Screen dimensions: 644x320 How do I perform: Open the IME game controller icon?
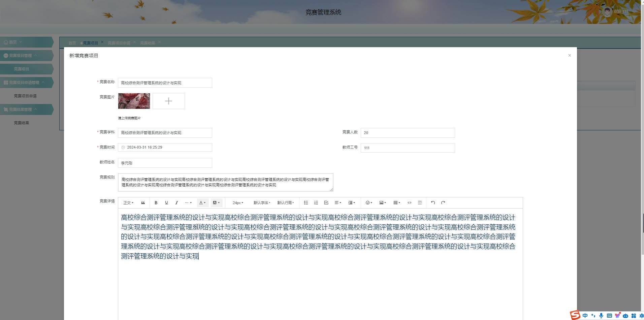(625, 316)
